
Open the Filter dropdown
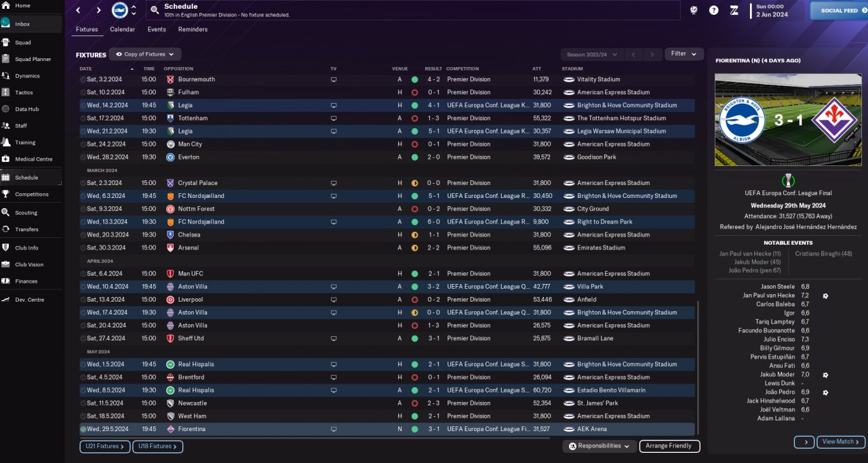[x=684, y=54]
